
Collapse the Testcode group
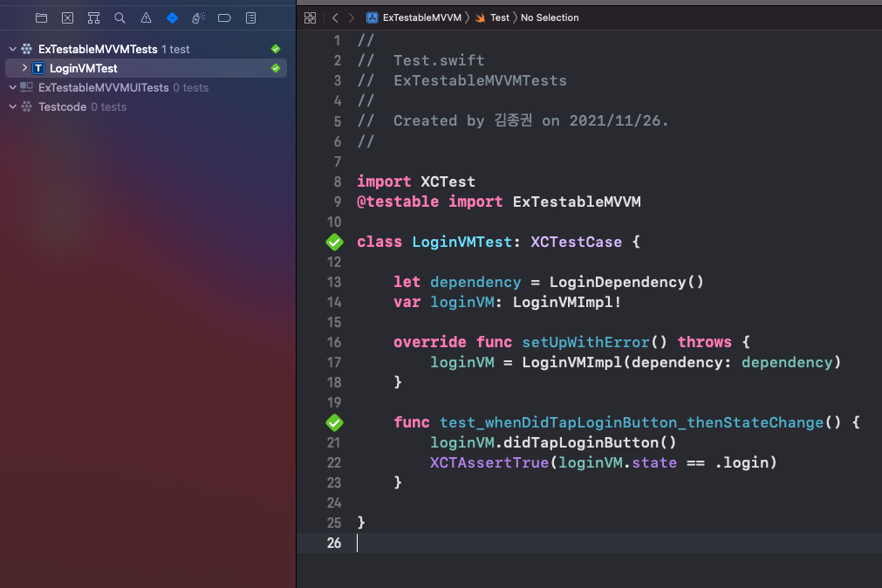click(x=12, y=106)
